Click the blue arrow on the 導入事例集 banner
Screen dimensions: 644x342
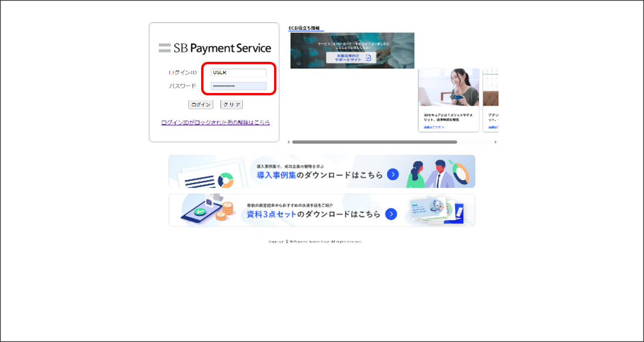click(393, 175)
